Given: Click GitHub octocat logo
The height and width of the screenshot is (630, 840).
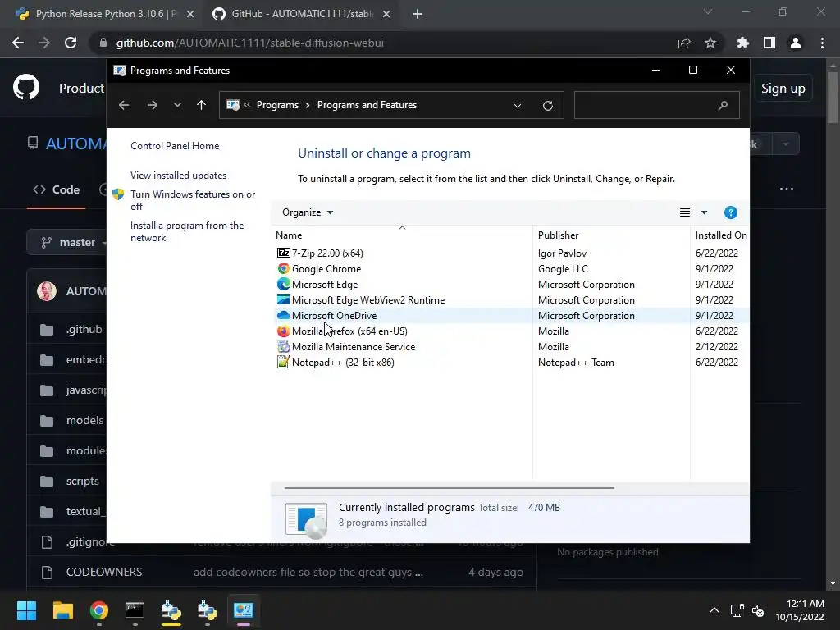Looking at the screenshot, I should tap(26, 88).
